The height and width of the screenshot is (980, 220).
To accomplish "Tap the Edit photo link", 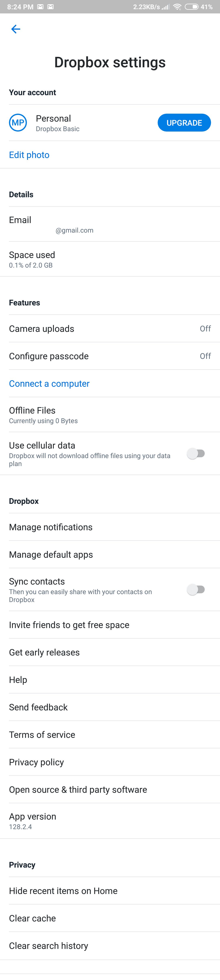I will pos(29,155).
